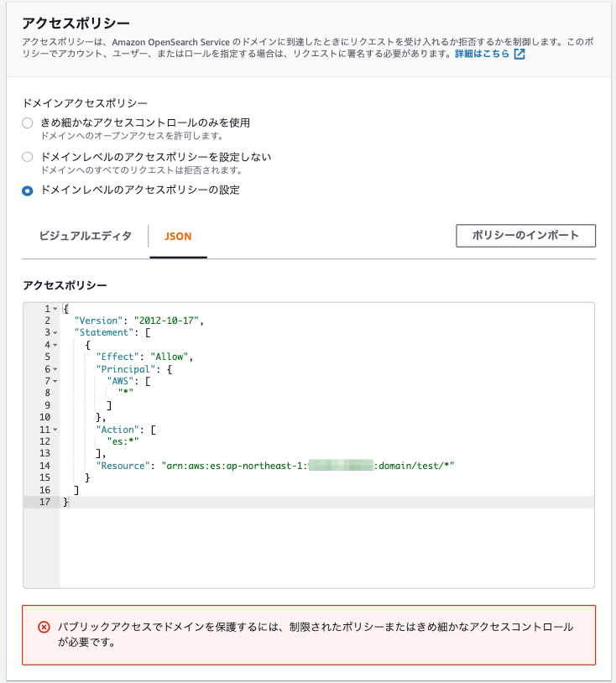This screenshot has width=616, height=683.
Task: Open the 詳細はこちら link
Action: [x=482, y=54]
